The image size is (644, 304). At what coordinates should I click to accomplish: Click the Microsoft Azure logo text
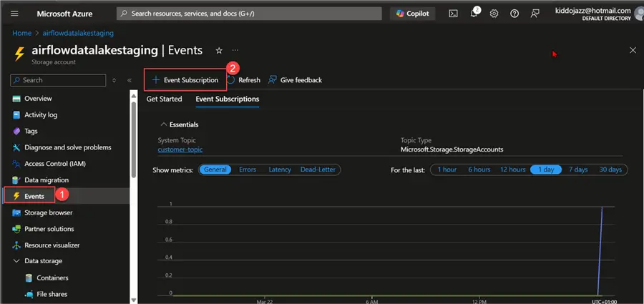pos(66,14)
